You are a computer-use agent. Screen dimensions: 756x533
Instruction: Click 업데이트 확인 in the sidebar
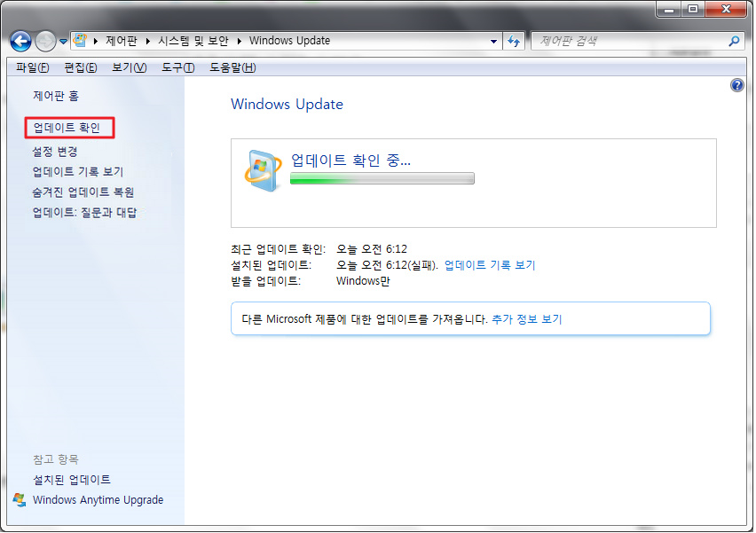coord(67,128)
